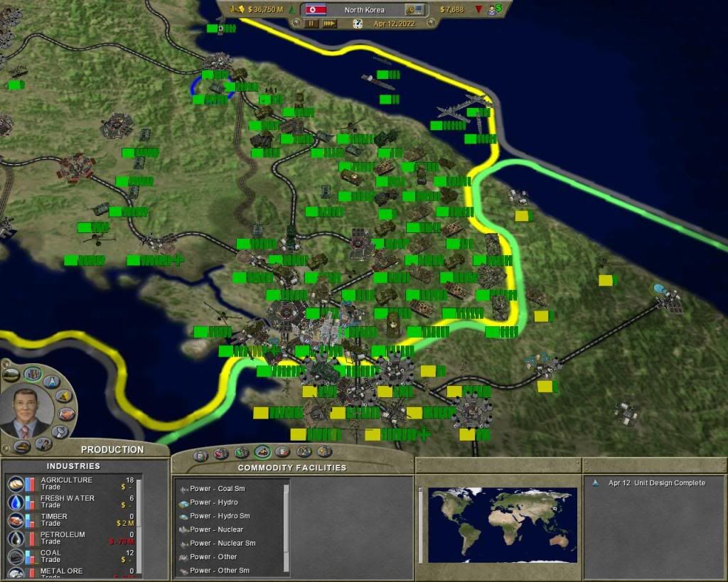This screenshot has height=582, width=728.
Task: Click the Petroleum oil drop icon
Action: pos(16,539)
